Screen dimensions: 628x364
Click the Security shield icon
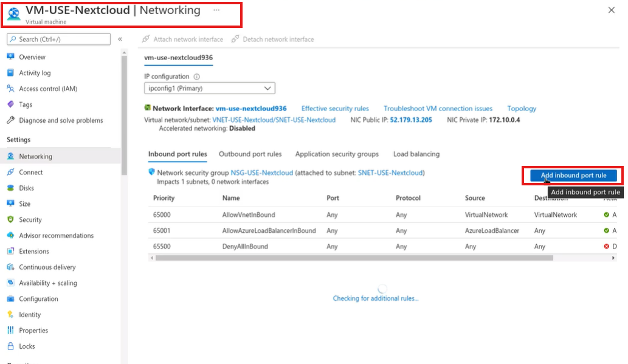click(x=11, y=219)
